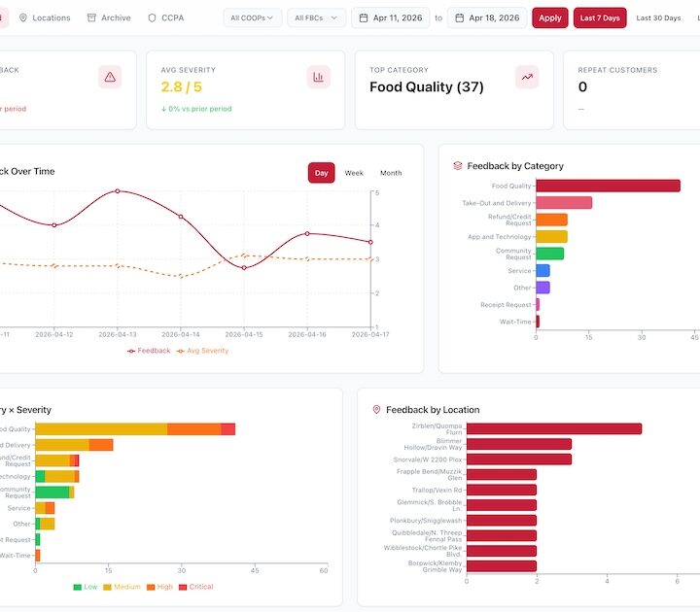This screenshot has width=700, height=612.
Task: Switch chart granularity to Week
Action: pyautogui.click(x=354, y=173)
